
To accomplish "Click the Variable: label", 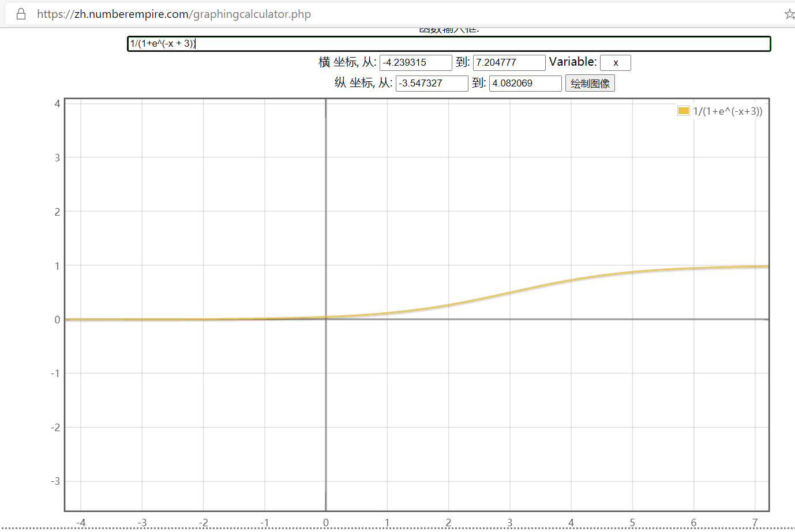I will coord(573,62).
